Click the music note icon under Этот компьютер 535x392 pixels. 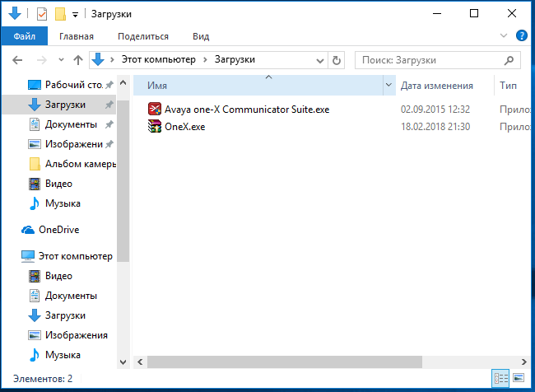click(34, 355)
